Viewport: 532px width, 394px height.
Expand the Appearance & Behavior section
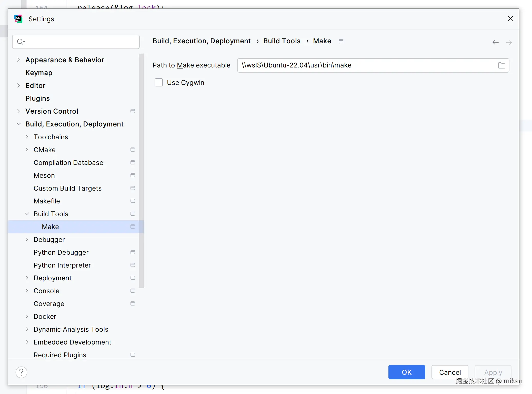[18, 60]
